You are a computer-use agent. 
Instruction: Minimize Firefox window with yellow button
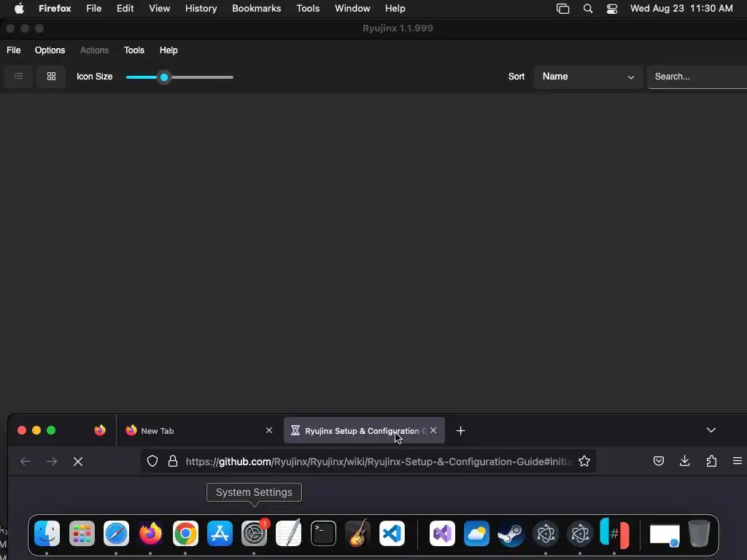click(x=36, y=430)
